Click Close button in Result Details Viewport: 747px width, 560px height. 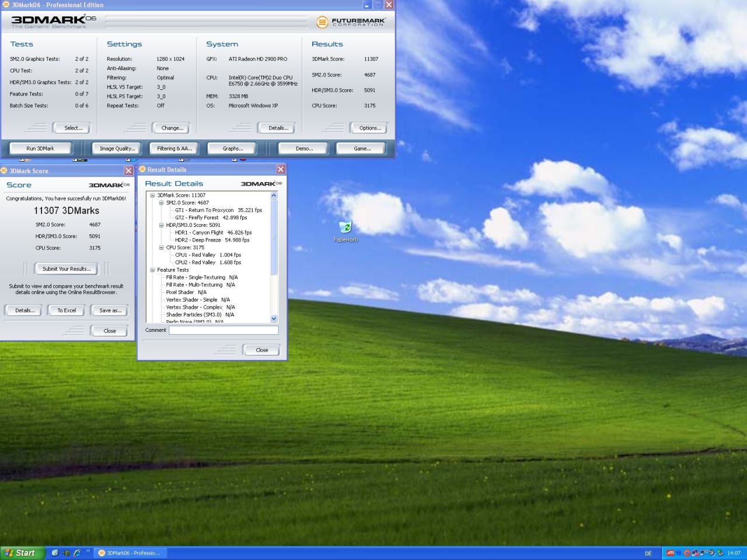click(261, 350)
